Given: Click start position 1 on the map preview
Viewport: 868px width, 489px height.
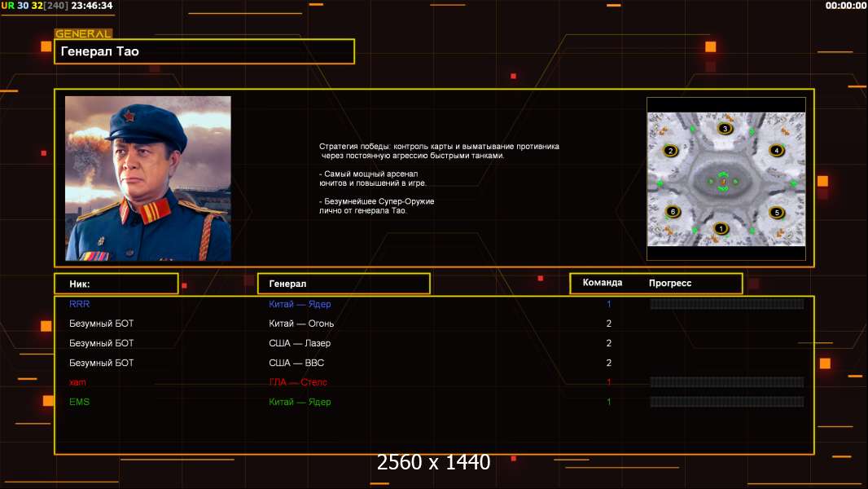Looking at the screenshot, I should point(720,228).
